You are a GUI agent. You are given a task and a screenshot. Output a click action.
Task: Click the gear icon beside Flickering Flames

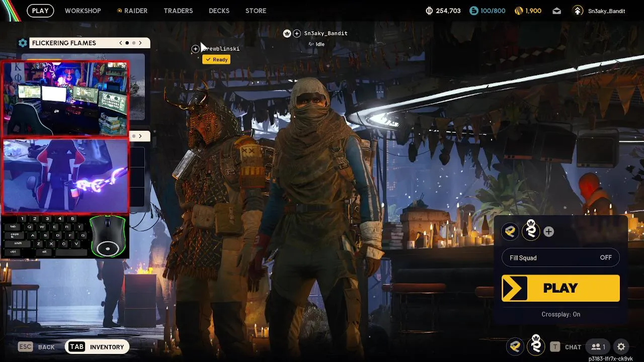[23, 43]
